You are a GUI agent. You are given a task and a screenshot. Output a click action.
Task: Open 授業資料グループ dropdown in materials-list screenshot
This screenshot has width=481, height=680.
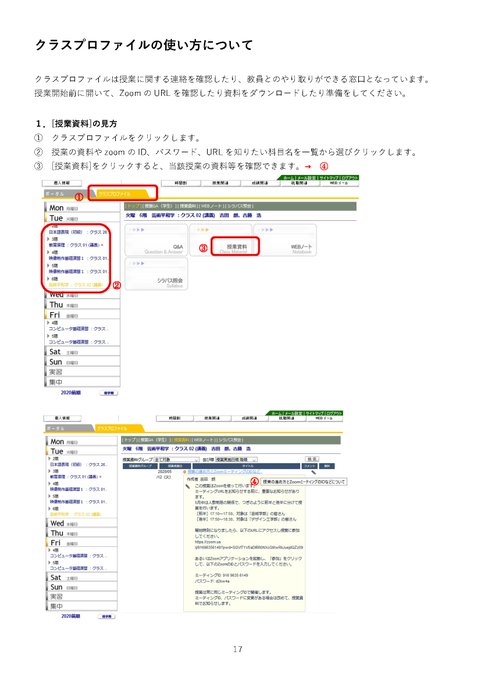pyautogui.click(x=177, y=459)
